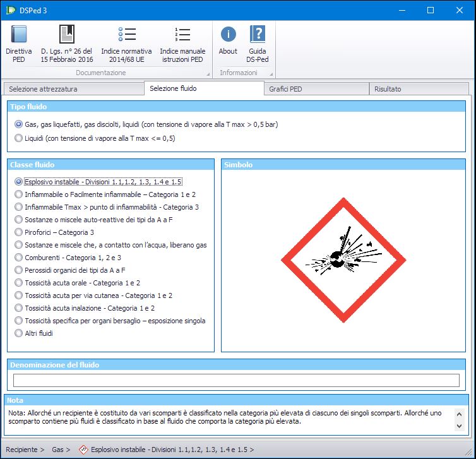
Task: Select the Altri fluidi option
Action: pyautogui.click(x=33, y=333)
